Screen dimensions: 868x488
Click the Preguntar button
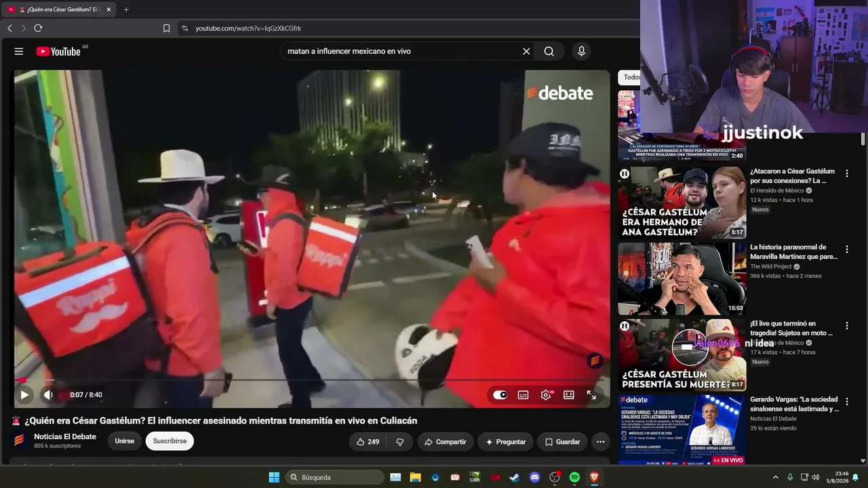click(x=506, y=442)
